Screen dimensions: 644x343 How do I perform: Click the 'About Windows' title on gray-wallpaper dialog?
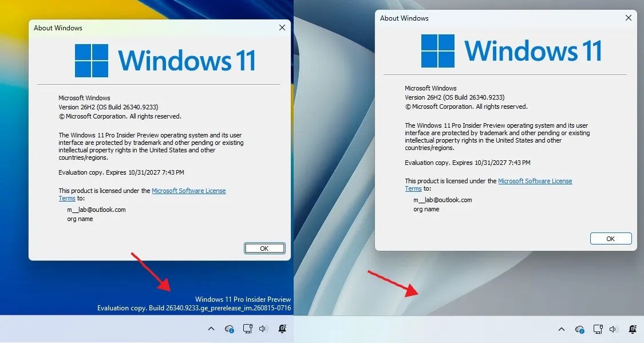click(x=404, y=18)
